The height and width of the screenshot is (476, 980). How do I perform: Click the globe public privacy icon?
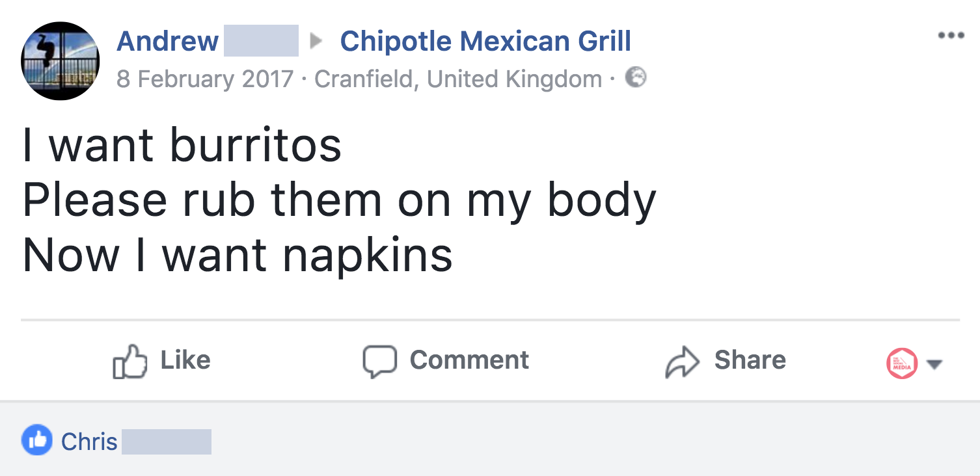[636, 78]
